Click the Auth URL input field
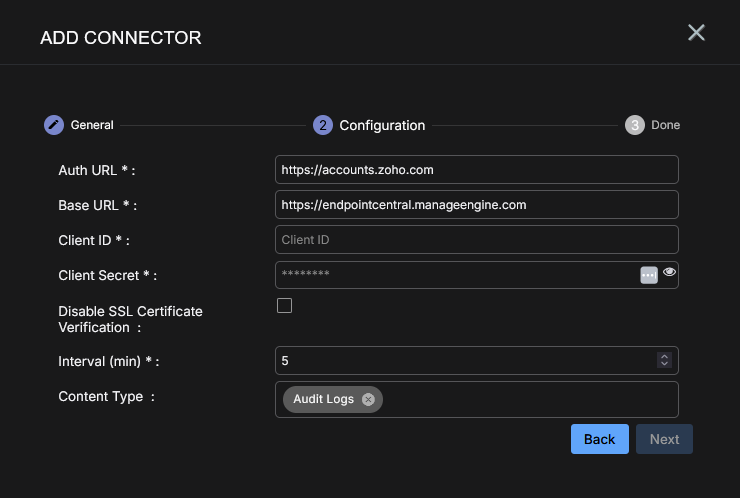 476,170
